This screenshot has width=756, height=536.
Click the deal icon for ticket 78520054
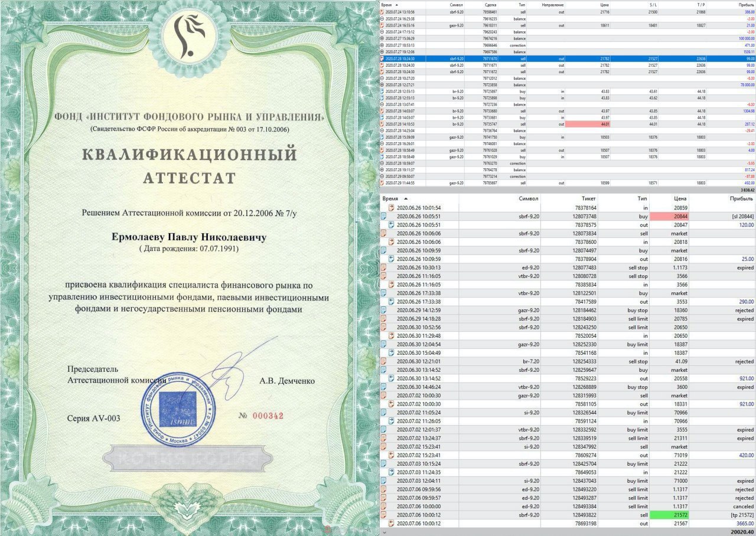point(391,336)
